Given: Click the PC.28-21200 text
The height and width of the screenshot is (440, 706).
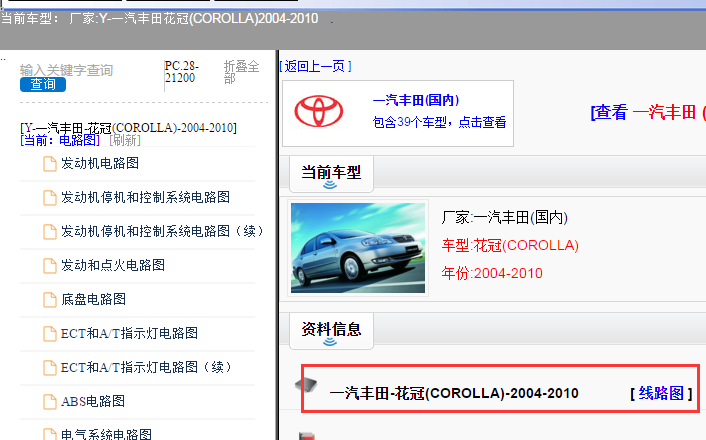Looking at the screenshot, I should click(x=181, y=72).
